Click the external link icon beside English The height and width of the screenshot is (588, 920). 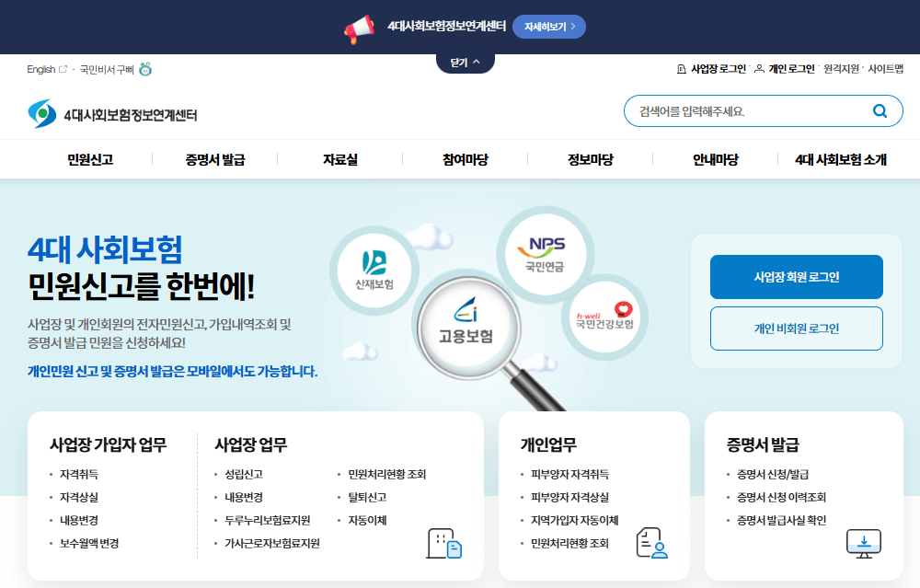point(63,69)
